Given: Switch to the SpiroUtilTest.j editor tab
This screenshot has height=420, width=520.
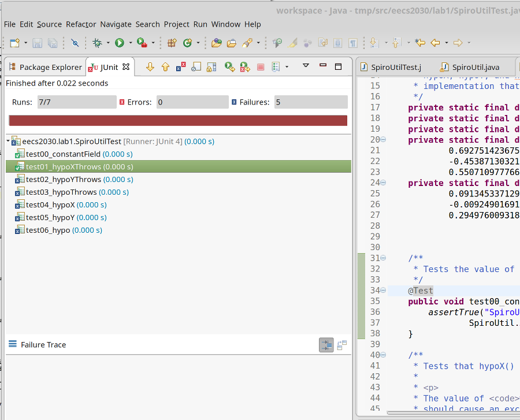Looking at the screenshot, I should click(391, 67).
